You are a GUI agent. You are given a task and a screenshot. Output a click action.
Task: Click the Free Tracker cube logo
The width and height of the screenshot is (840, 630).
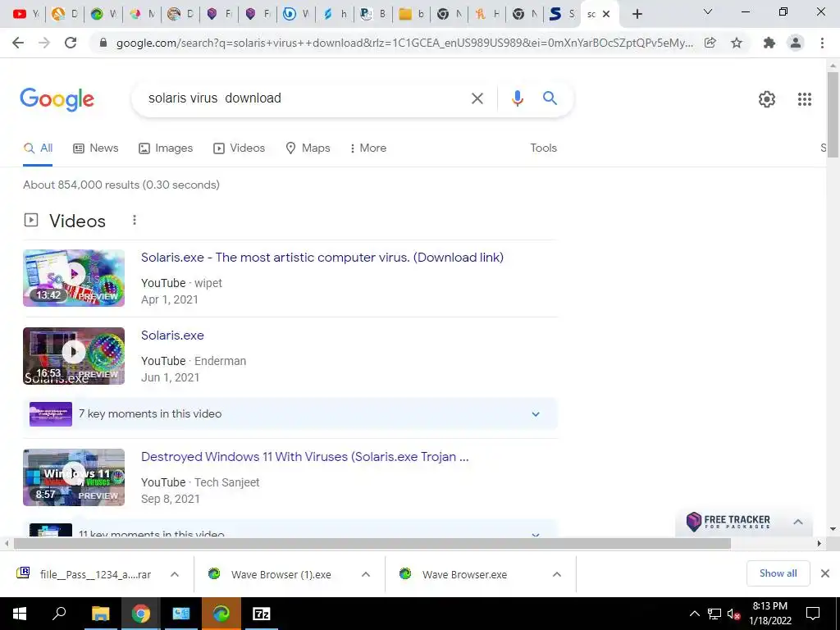694,521
